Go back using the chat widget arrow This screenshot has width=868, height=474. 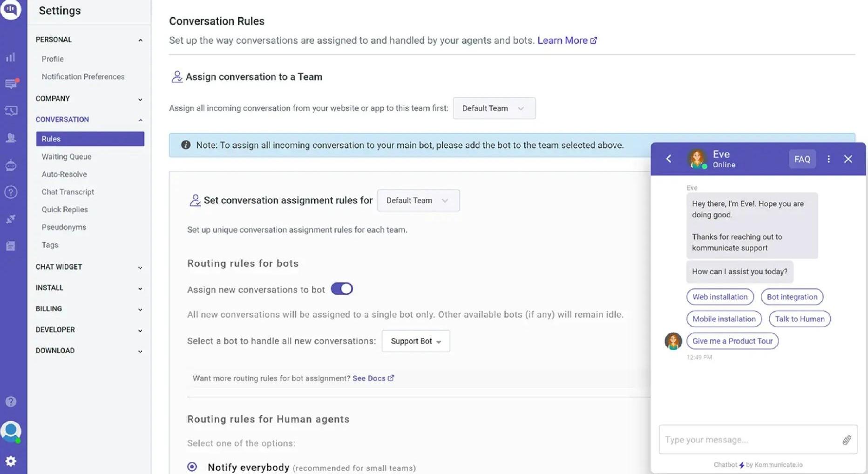(669, 159)
